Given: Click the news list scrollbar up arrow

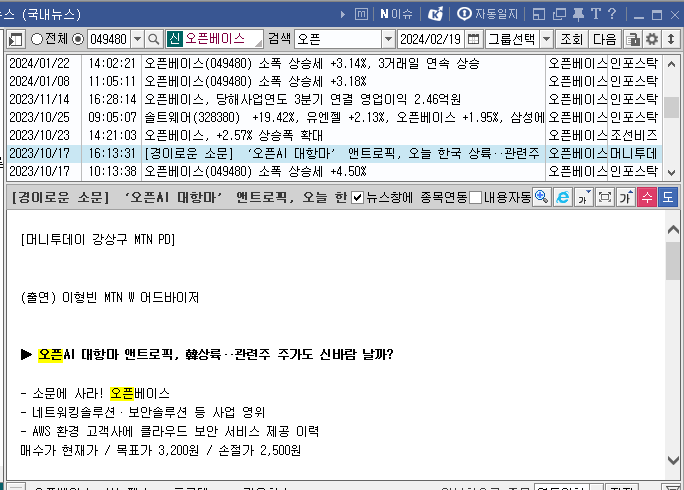Looking at the screenshot, I should click(672, 65).
